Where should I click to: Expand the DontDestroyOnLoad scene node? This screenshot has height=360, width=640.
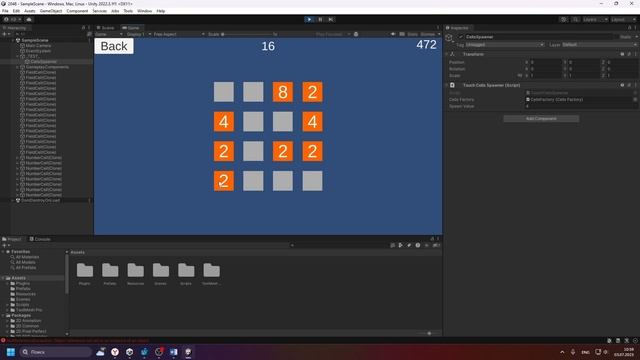coord(13,200)
